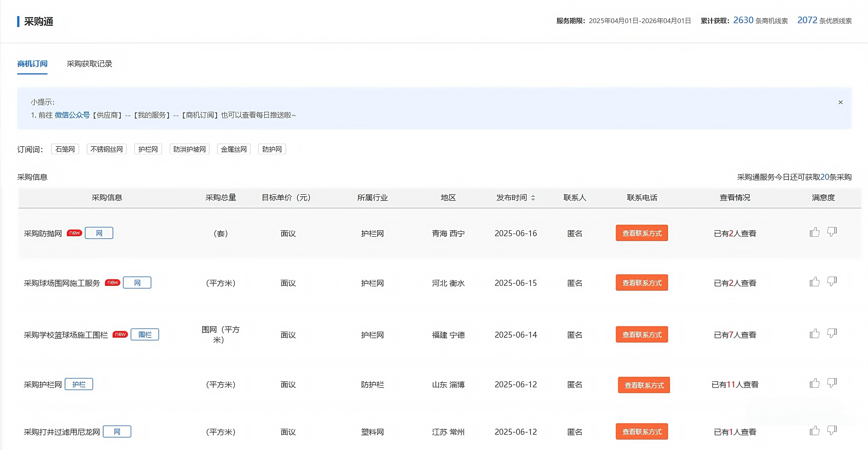View contact info for 采购球场围网施工服务

[642, 283]
